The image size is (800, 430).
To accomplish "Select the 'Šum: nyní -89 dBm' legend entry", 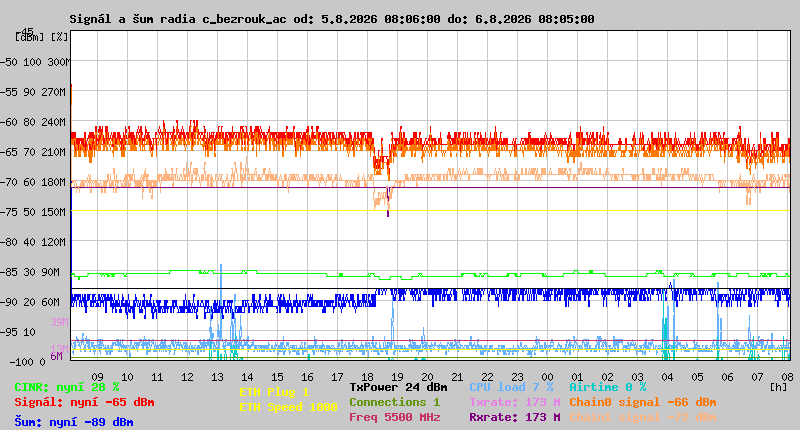I will click(x=74, y=422).
